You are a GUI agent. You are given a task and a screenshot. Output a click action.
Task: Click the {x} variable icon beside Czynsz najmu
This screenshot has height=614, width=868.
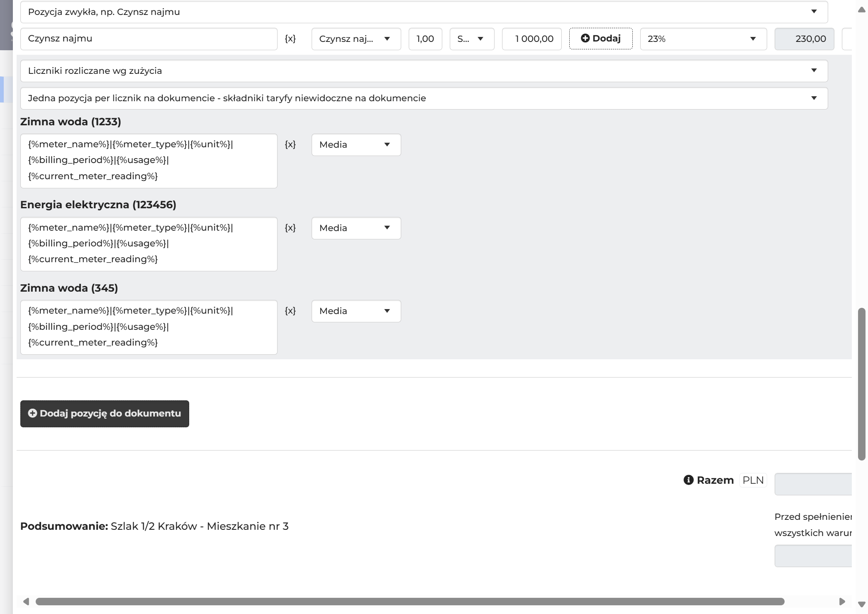[x=290, y=39]
